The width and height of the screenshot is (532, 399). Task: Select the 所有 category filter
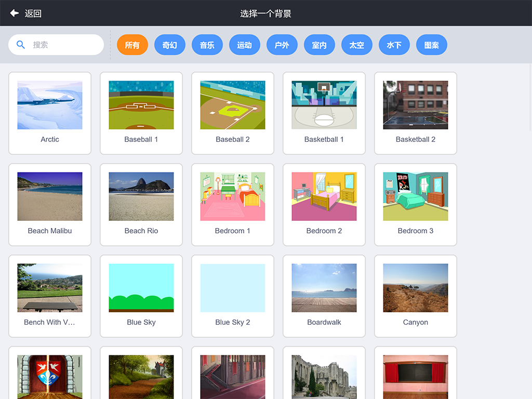pos(132,45)
